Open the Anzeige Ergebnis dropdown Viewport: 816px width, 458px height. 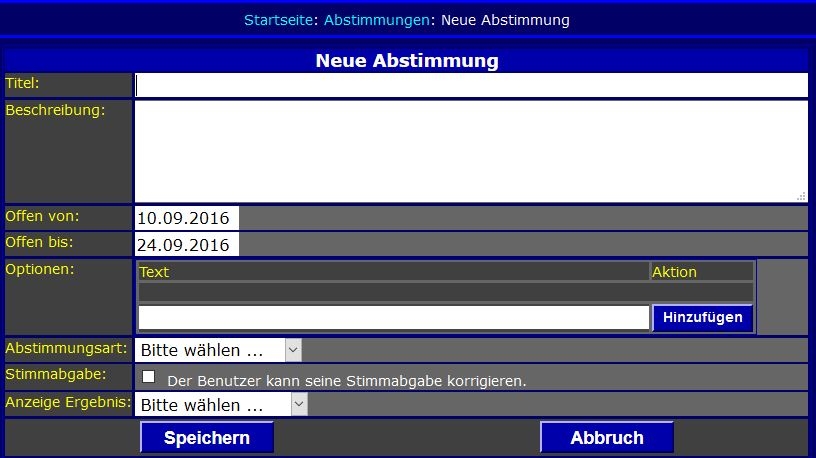coord(221,405)
